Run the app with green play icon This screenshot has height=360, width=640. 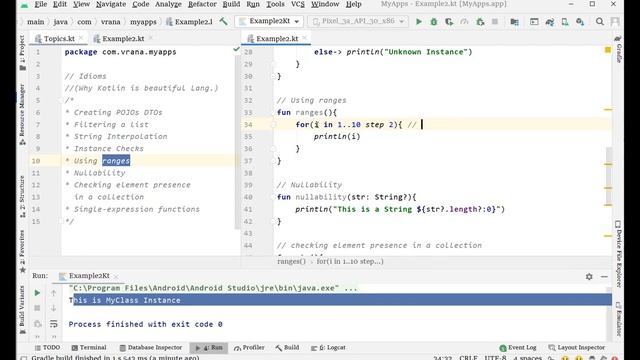[x=418, y=22]
